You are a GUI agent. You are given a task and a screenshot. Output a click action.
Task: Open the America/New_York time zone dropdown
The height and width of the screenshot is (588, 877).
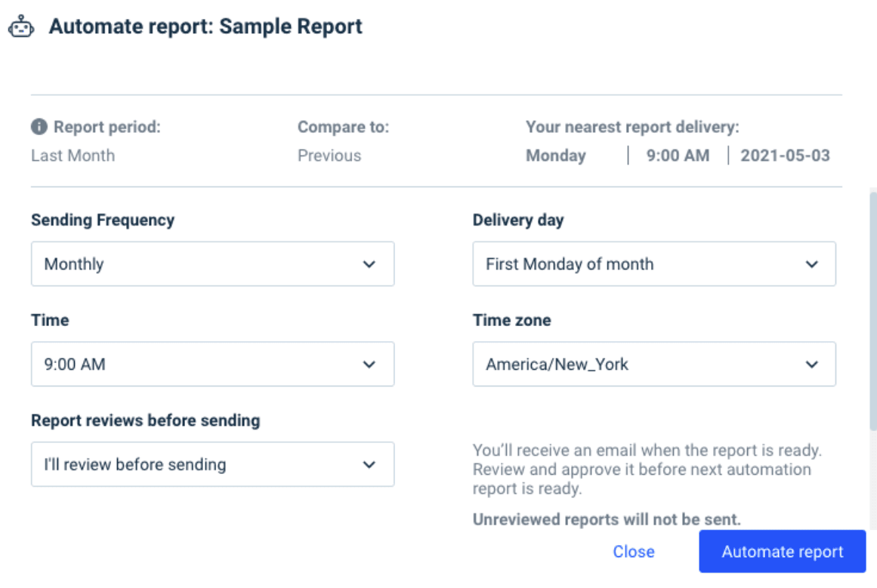coord(653,364)
